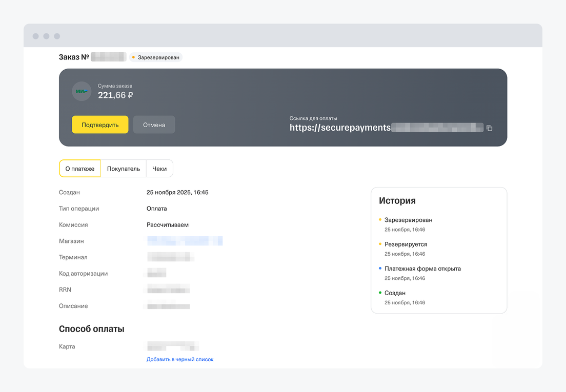Click the blurred Магазин shop name value
Viewport: 566px width, 392px height.
point(185,241)
